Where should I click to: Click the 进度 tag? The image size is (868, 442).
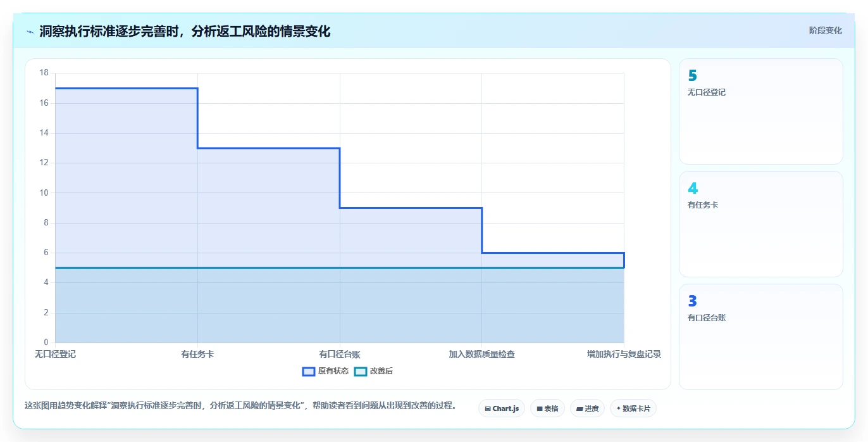587,408
